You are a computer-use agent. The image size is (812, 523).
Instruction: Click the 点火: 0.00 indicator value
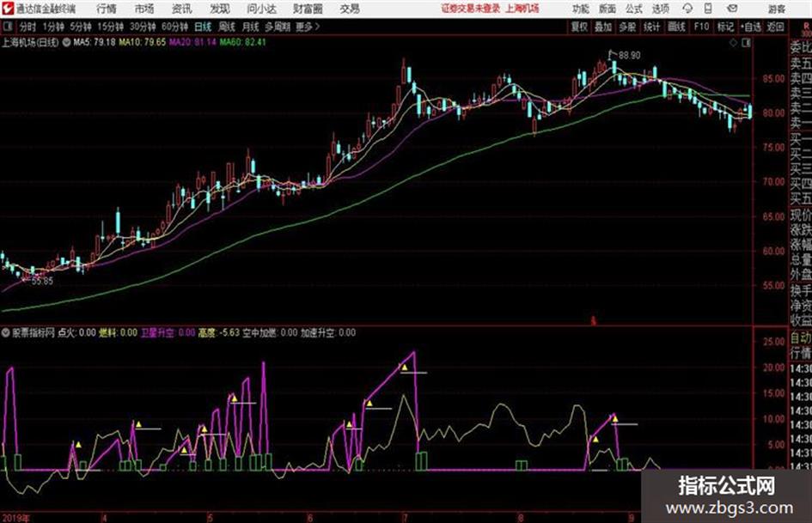click(76, 332)
